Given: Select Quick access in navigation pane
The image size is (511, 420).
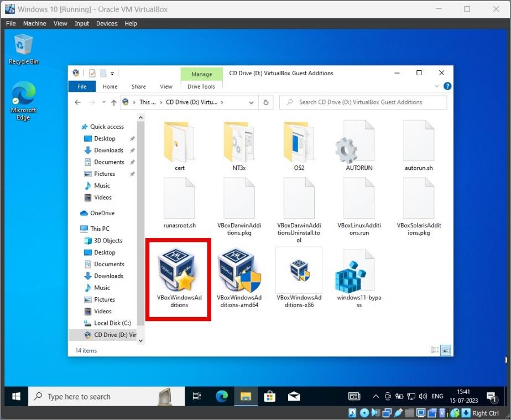Looking at the screenshot, I should point(102,127).
